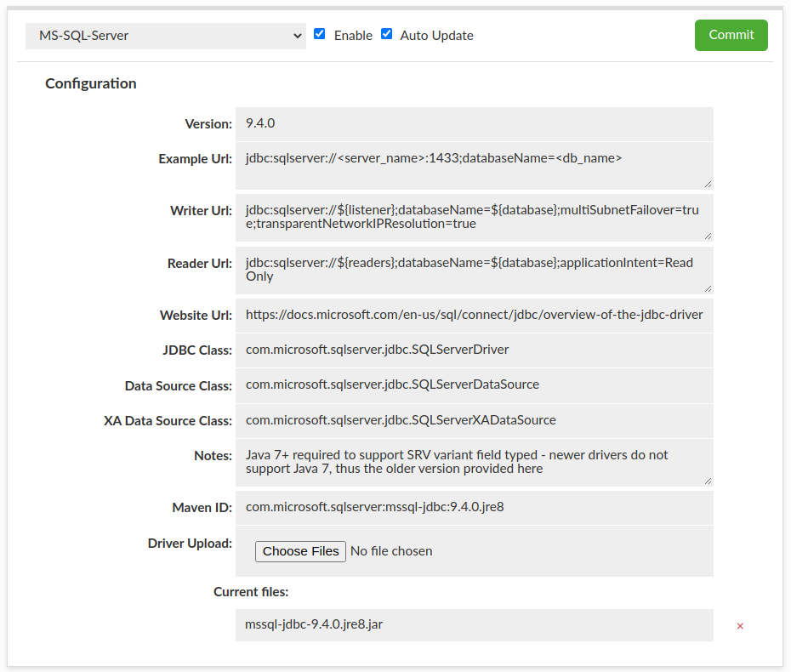
Task: Click into the Version field
Action: pyautogui.click(x=474, y=123)
